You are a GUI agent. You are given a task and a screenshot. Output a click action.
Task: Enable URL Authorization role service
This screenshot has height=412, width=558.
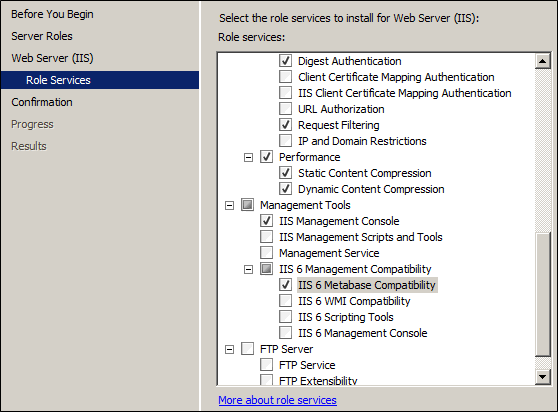coord(285,109)
